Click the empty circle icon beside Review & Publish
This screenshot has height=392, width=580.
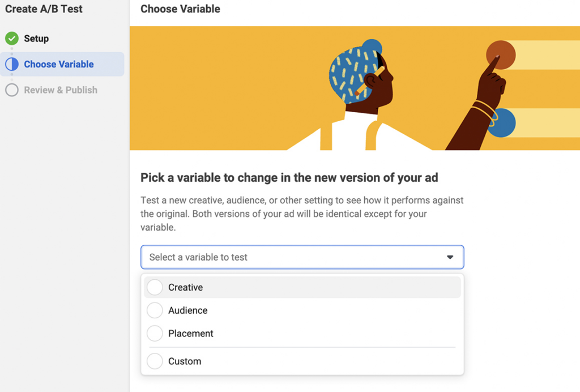pos(12,90)
